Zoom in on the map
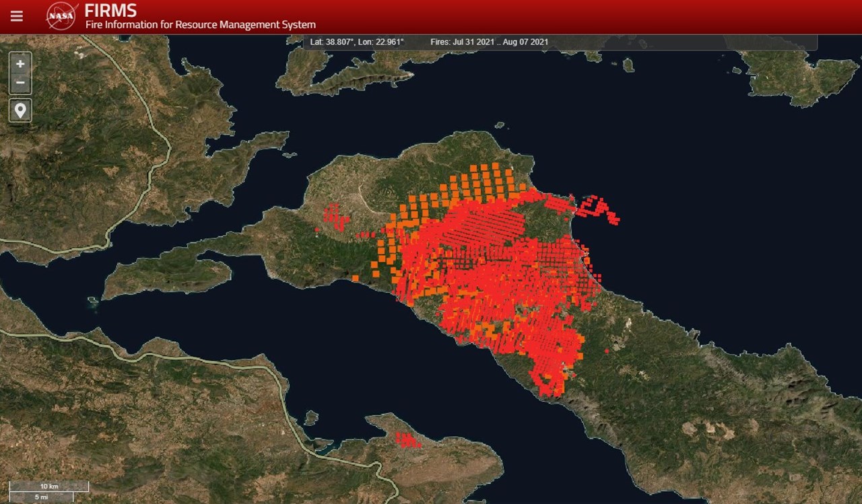 [x=20, y=64]
